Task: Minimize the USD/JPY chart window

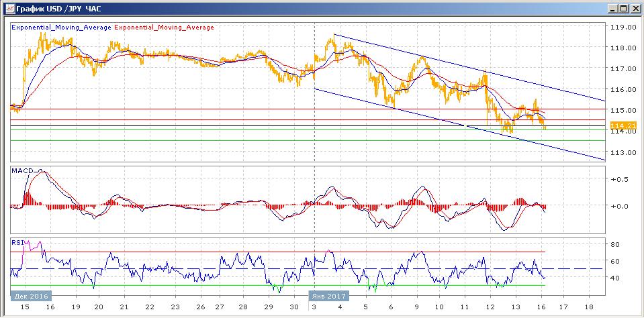Action: (x=613, y=8)
